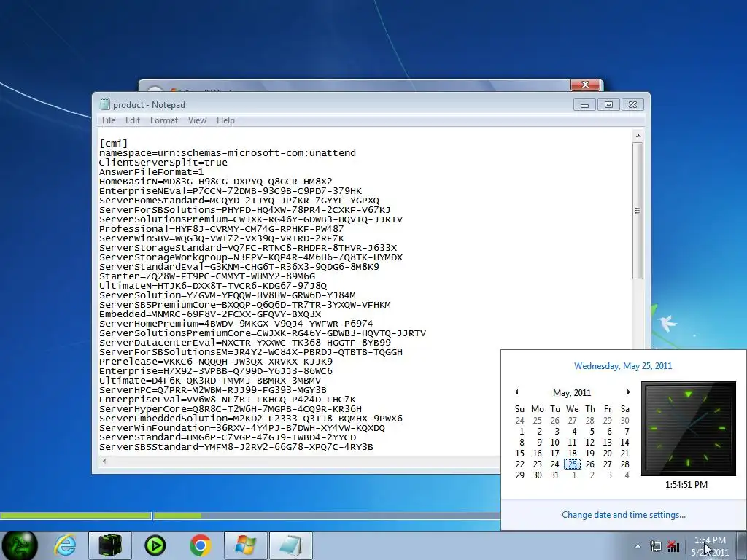The height and width of the screenshot is (560, 747).
Task: Click the ClientServerSplit=true line
Action: click(163, 163)
